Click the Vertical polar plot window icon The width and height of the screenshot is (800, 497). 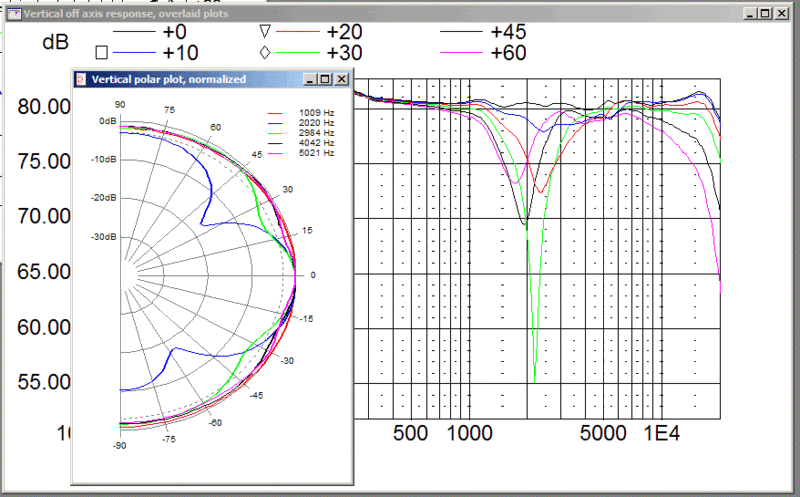point(80,79)
